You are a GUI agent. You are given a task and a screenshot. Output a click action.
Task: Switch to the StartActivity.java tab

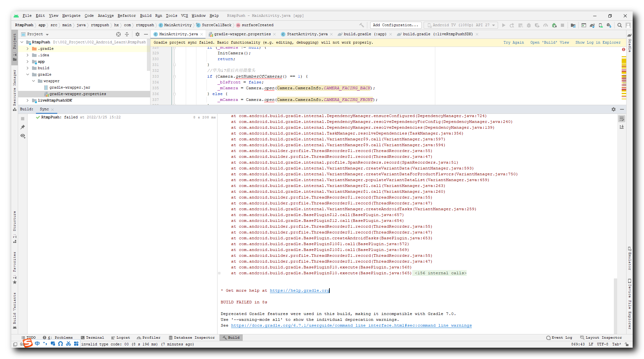click(x=306, y=34)
